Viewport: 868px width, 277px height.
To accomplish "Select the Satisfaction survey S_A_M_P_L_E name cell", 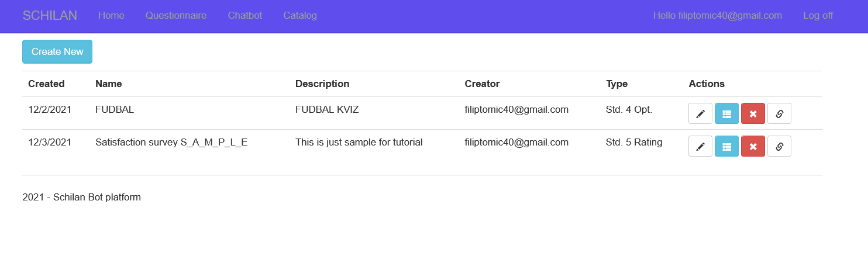I will click(x=171, y=142).
